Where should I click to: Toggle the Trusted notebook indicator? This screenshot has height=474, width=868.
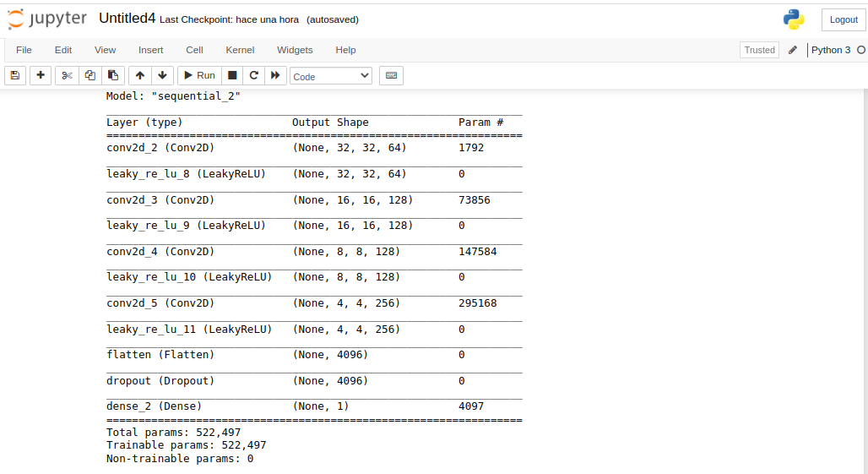pos(759,50)
